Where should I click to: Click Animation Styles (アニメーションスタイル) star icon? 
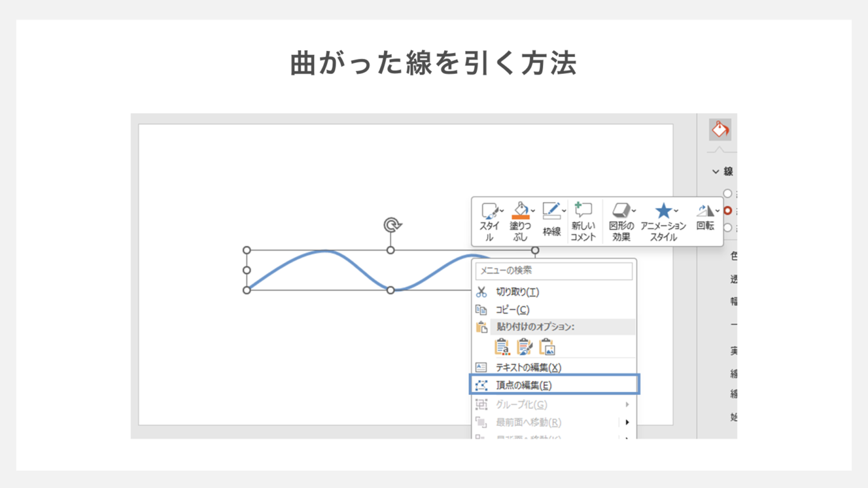(x=663, y=211)
